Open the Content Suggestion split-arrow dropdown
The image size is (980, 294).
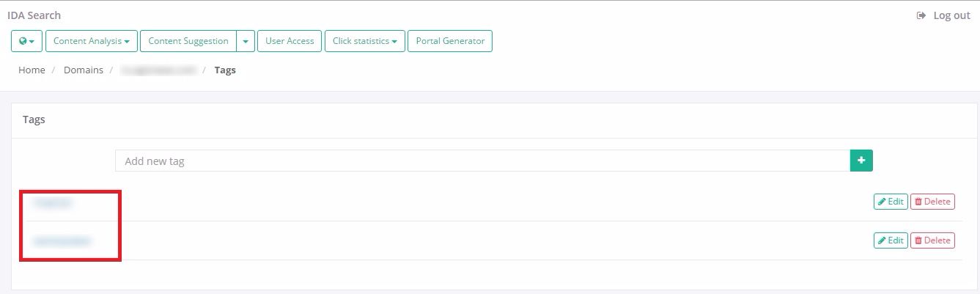[246, 41]
